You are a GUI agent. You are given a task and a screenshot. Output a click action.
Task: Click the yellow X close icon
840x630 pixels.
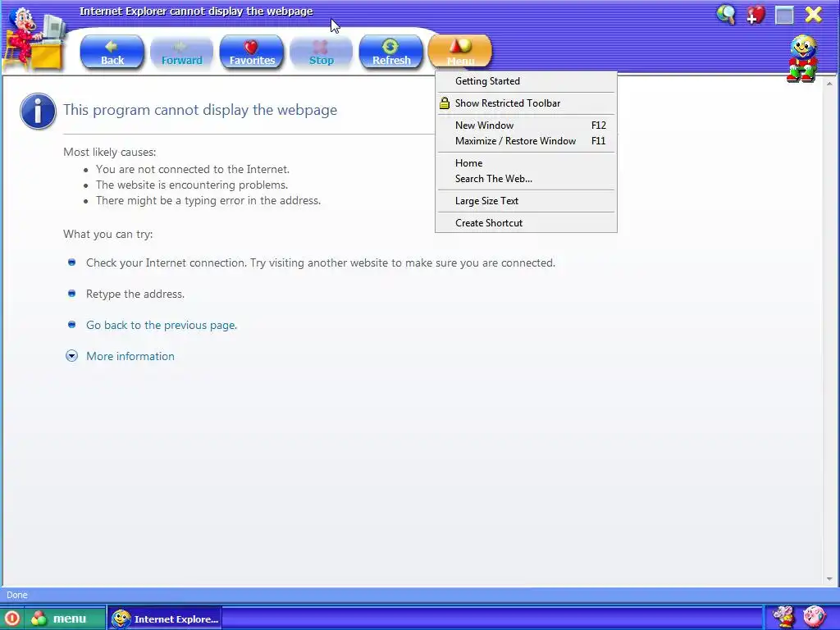pyautogui.click(x=813, y=15)
